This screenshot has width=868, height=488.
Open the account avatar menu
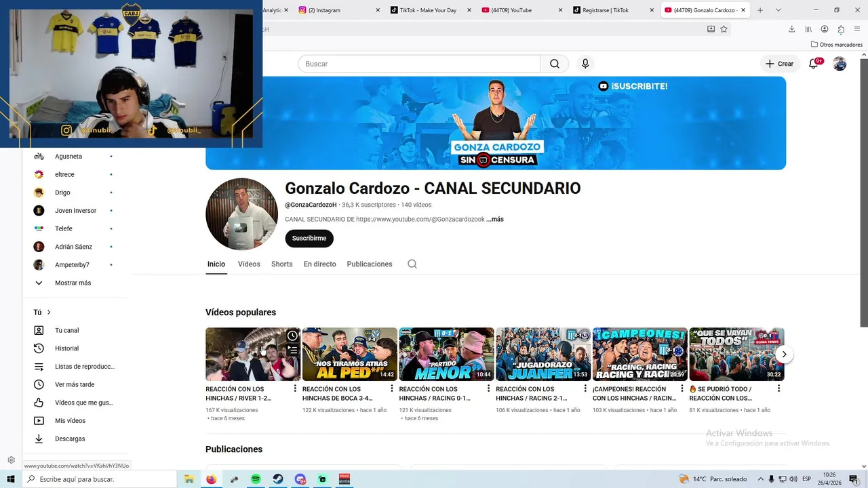pos(840,64)
